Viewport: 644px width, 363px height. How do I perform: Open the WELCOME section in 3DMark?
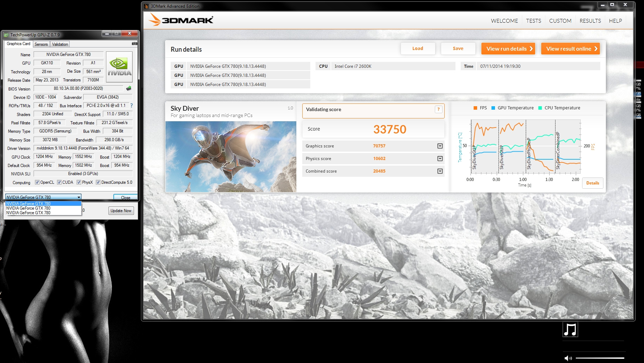click(504, 21)
